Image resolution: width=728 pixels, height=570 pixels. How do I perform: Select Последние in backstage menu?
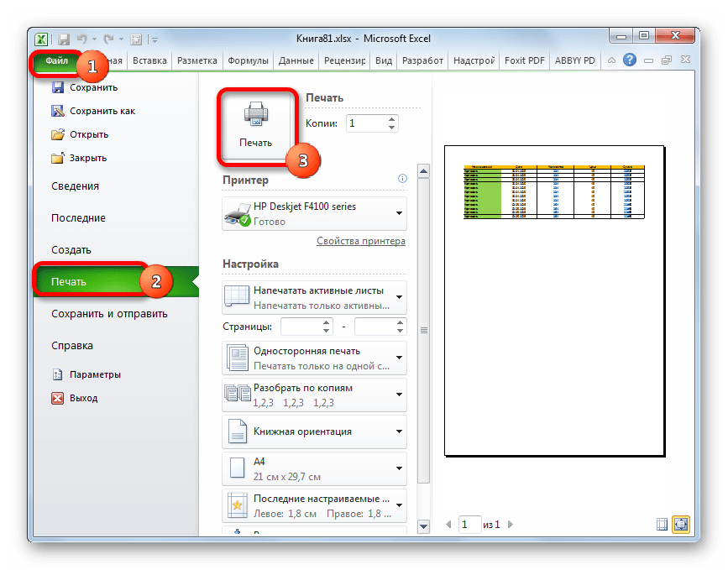tap(78, 218)
